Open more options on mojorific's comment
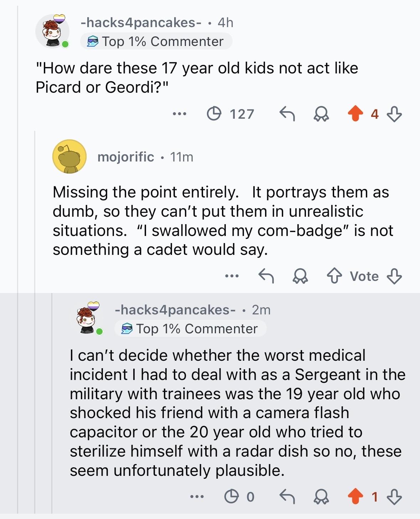The height and width of the screenshot is (519, 420). tap(232, 276)
